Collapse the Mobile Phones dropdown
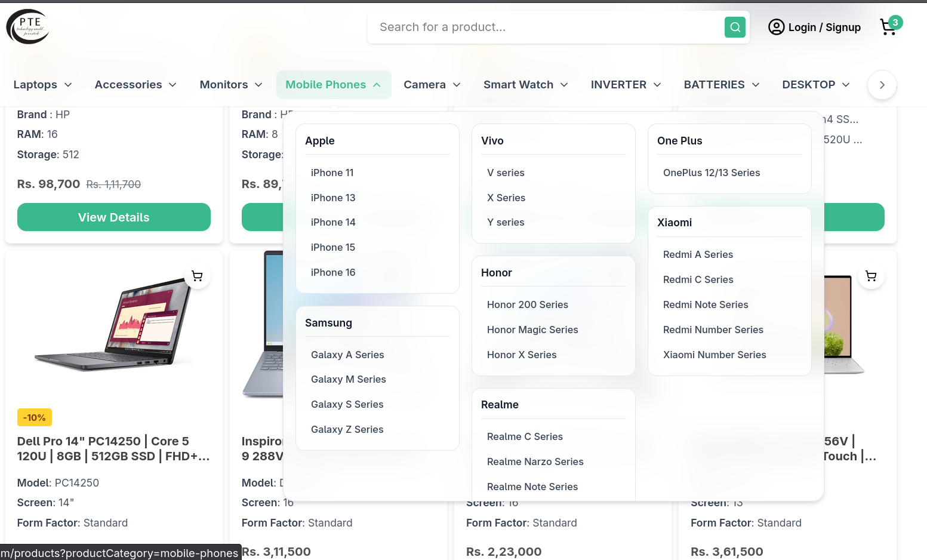This screenshot has height=560, width=927. tap(334, 85)
